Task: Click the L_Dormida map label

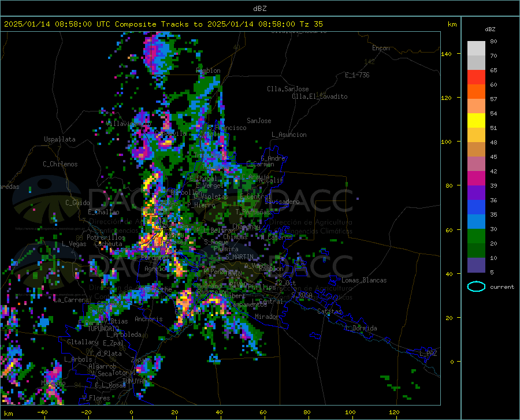Action: pos(361,328)
